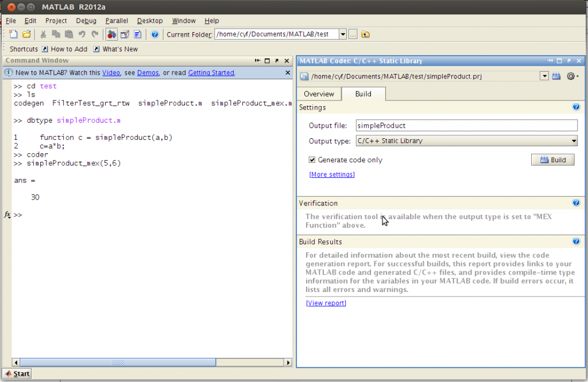Click the Build button
This screenshot has width=588, height=382.
coord(552,159)
